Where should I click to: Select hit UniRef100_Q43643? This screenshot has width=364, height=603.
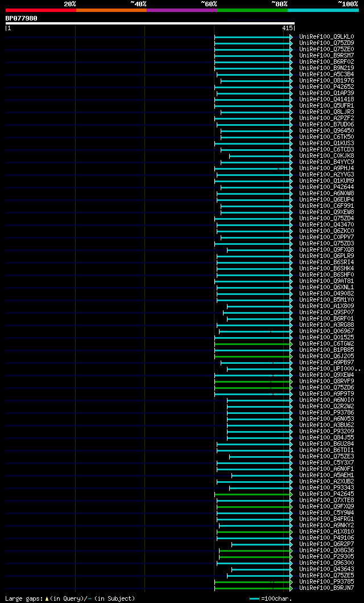(x=327, y=569)
